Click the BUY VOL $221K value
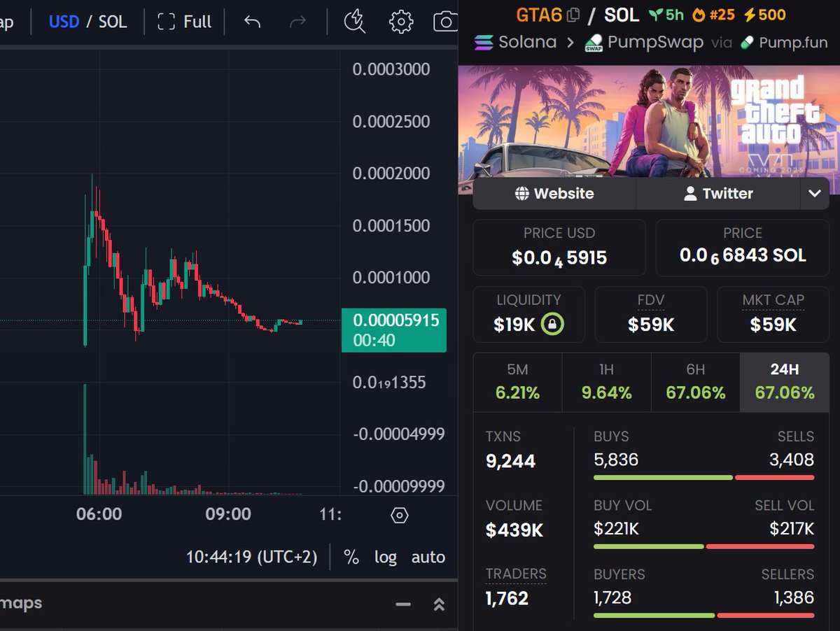 pyautogui.click(x=616, y=529)
